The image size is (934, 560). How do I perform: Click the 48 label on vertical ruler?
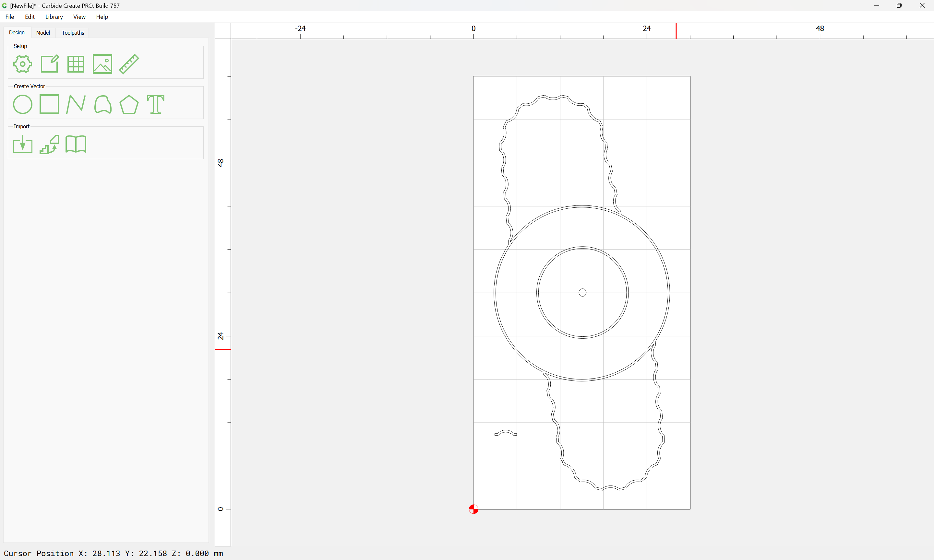(221, 163)
